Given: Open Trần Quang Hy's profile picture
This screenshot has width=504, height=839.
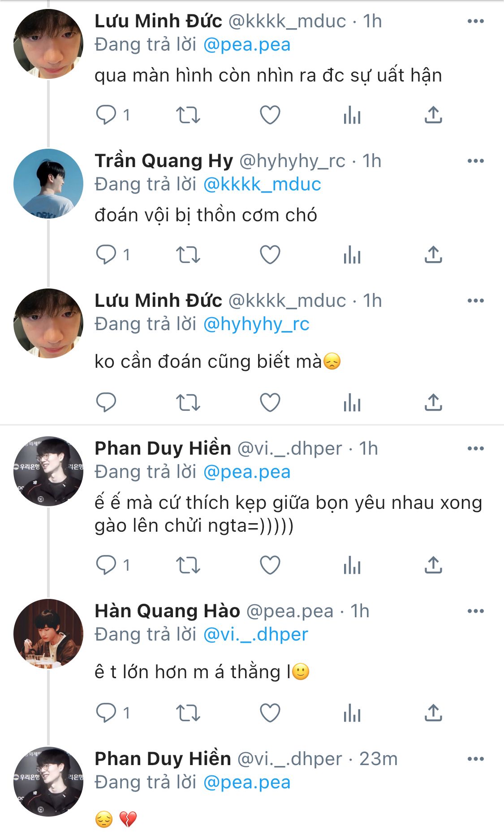Looking at the screenshot, I should tap(48, 184).
